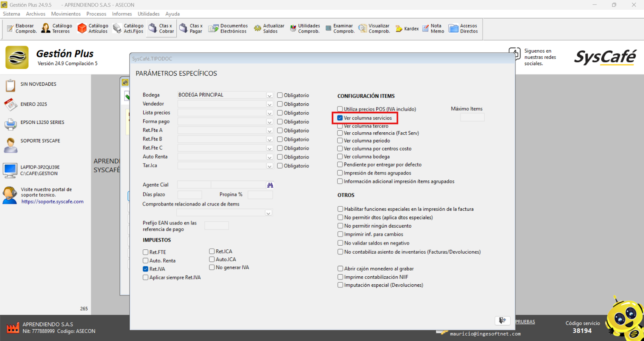Click the Nota Memo icon
Viewport: 644px width, 341px height.
433,29
